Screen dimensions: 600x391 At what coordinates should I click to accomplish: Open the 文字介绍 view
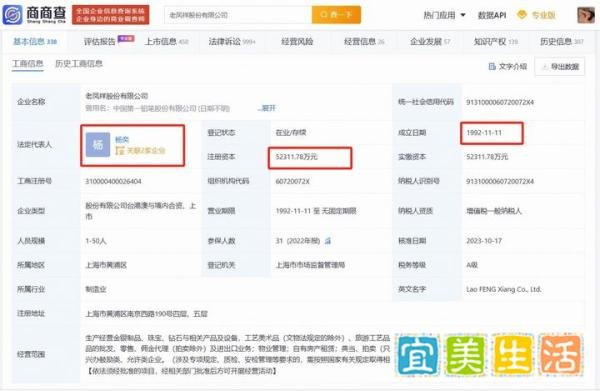pos(508,67)
